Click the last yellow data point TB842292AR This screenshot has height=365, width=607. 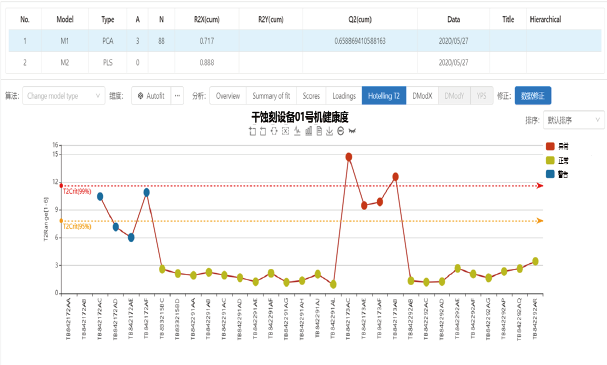(x=535, y=261)
